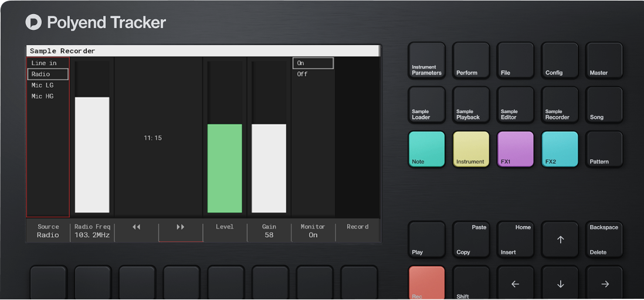Hit the red Rec key
The image size is (644, 300).
pos(427,283)
